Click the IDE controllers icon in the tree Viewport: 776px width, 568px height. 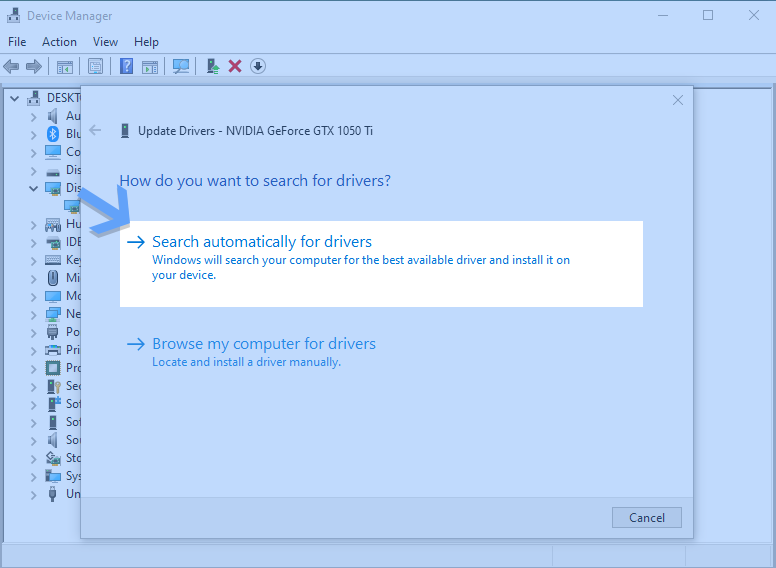53,242
